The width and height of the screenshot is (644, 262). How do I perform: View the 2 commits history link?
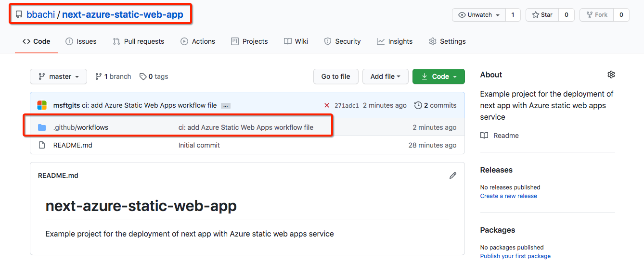(435, 105)
